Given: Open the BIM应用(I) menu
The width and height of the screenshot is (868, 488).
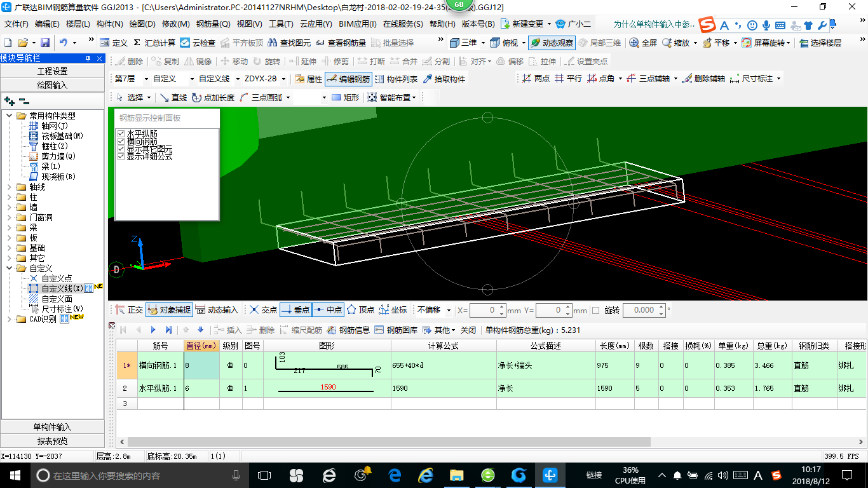Looking at the screenshot, I should (358, 24).
